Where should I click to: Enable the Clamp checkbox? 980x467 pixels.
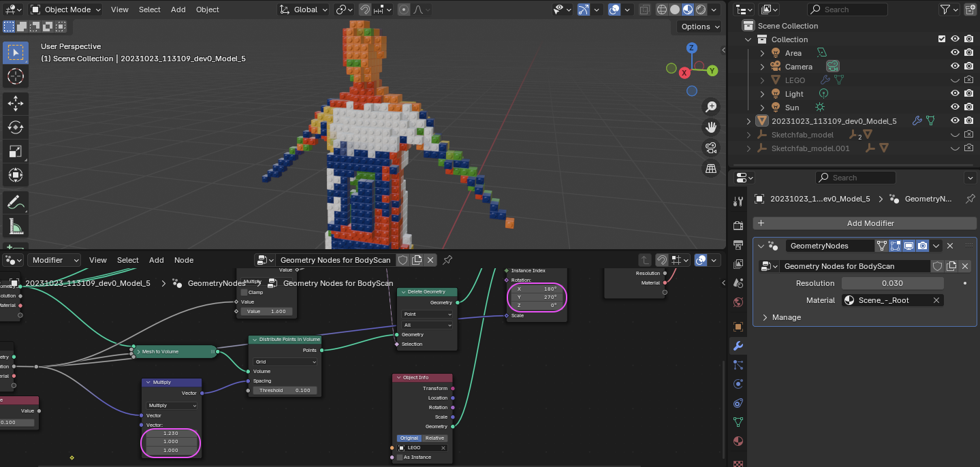[244, 292]
